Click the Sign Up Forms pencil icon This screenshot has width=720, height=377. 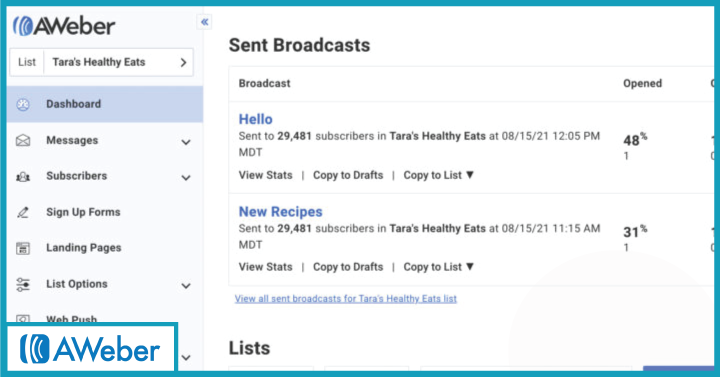[x=23, y=212]
